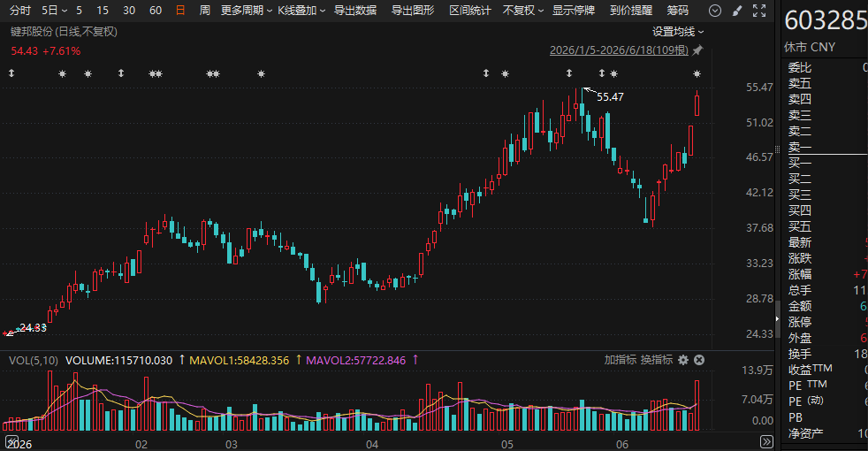The image size is (868, 451).
Task: Click the up-down arrow marker above the 55.47 high
Action: 569,73
